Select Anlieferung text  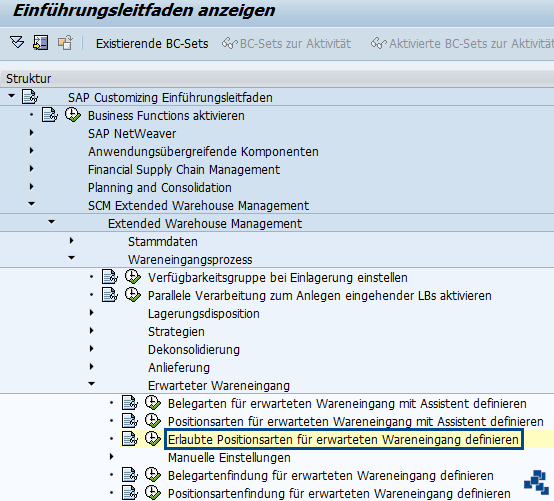tap(179, 368)
